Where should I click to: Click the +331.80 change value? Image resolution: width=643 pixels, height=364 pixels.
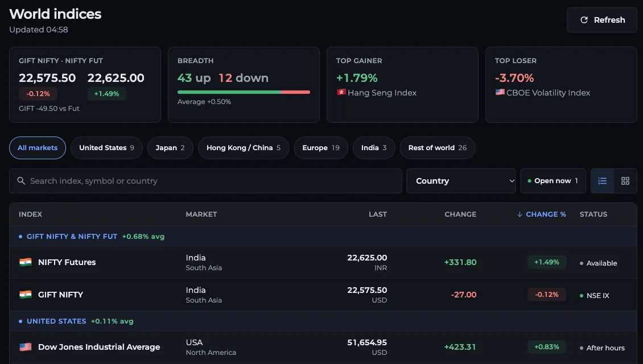tap(460, 262)
